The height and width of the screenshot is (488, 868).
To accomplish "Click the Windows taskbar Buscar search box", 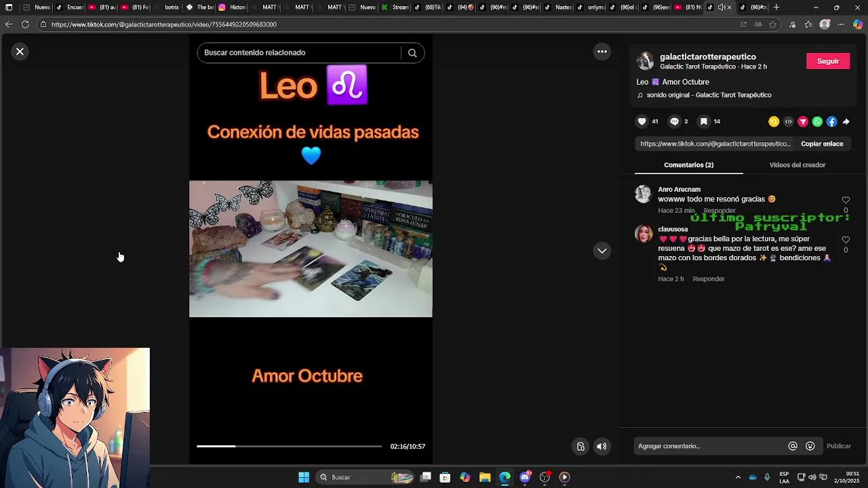I will [x=366, y=477].
